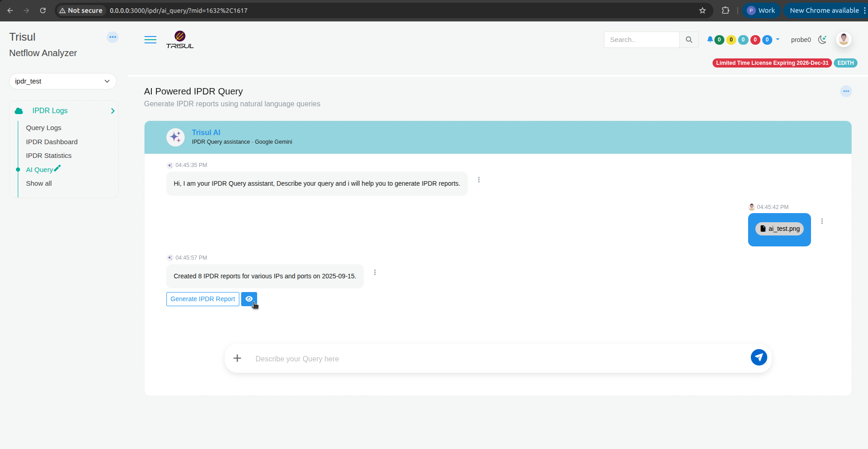
Task: Collapse IPDR Logs chevron
Action: (113, 111)
